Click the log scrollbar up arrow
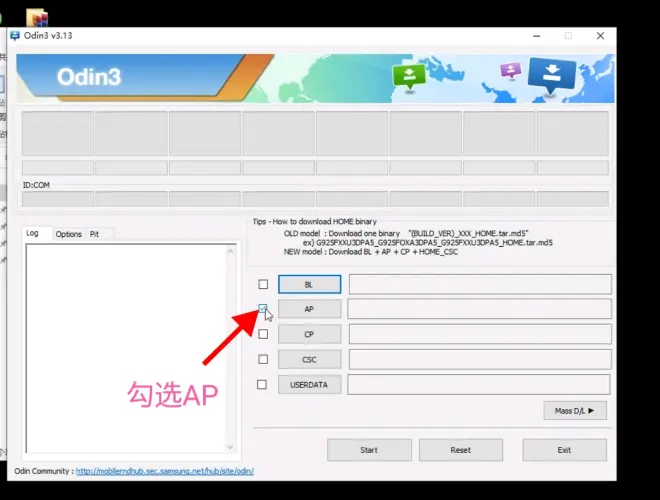 coord(230,251)
